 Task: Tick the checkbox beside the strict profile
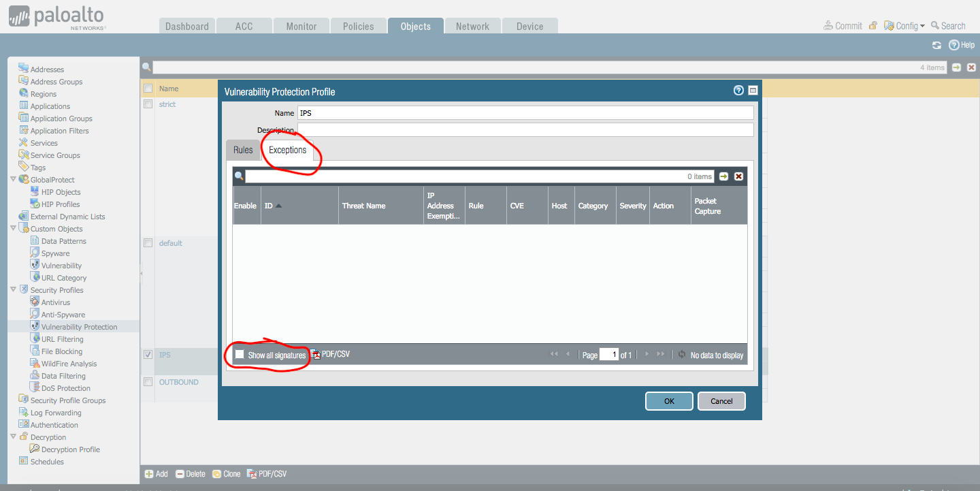point(148,104)
